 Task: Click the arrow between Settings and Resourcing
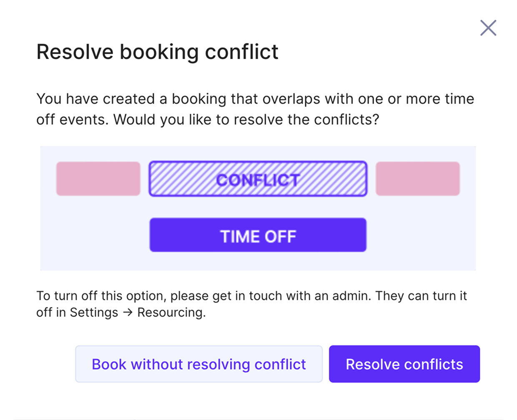[128, 312]
